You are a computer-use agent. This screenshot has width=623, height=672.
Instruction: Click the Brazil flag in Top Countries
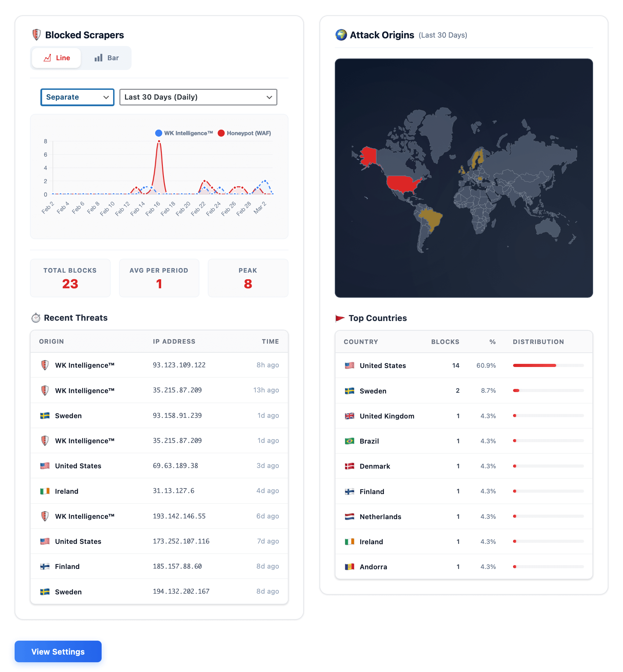tap(349, 441)
